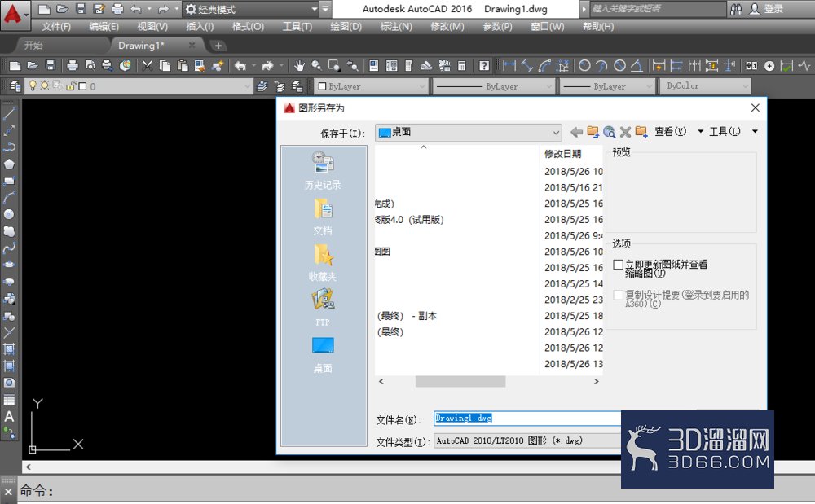Open the 修改(M) menu
The width and height of the screenshot is (815, 504).
[x=447, y=27]
